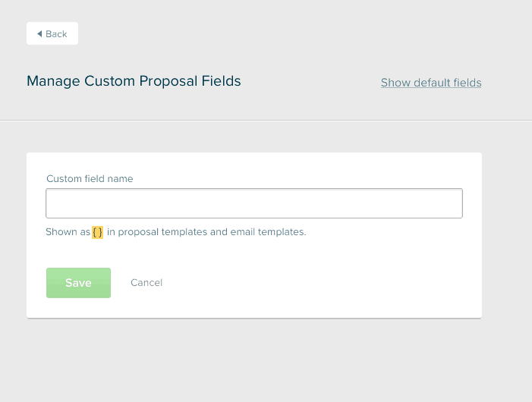532x402 pixels.
Task: Click the word 'Fields' in the page title
Action: tap(221, 81)
